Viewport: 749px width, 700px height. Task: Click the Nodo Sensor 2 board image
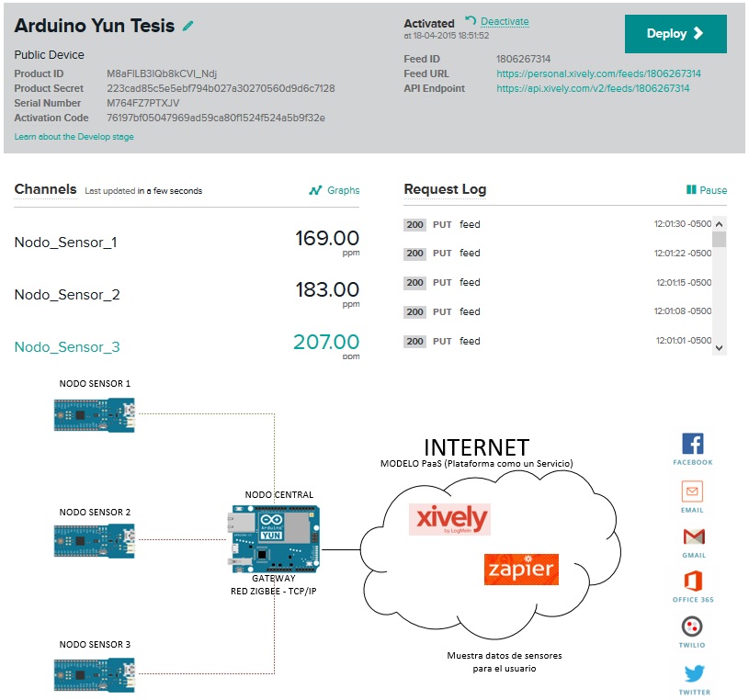click(95, 541)
